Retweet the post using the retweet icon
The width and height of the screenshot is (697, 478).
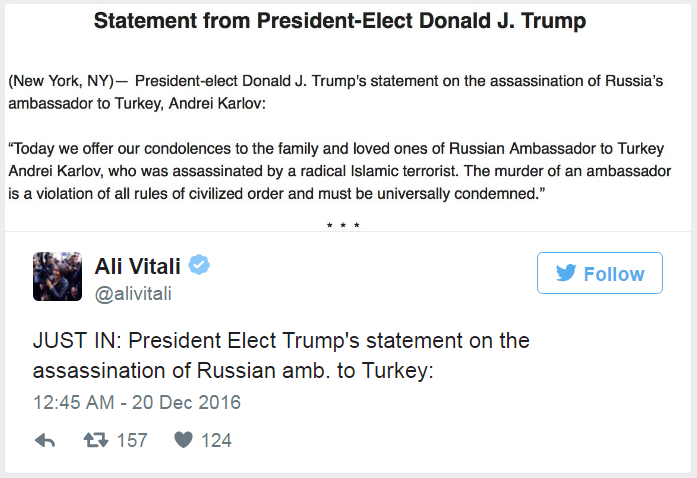(98, 440)
